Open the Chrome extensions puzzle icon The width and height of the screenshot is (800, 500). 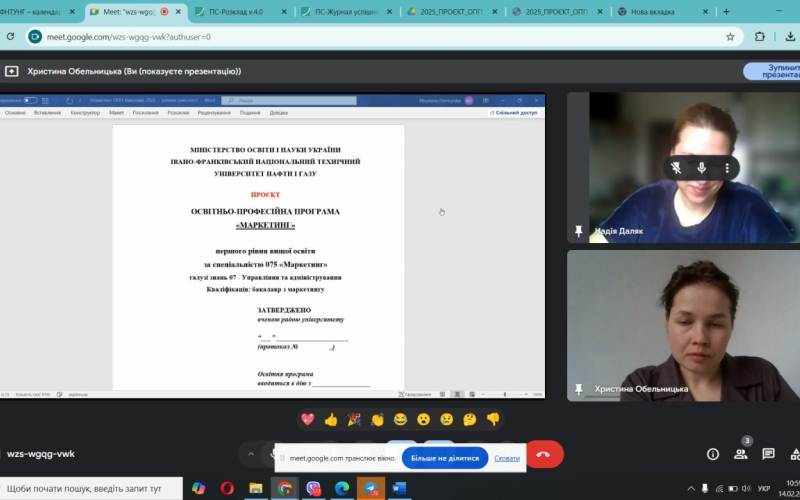click(760, 37)
